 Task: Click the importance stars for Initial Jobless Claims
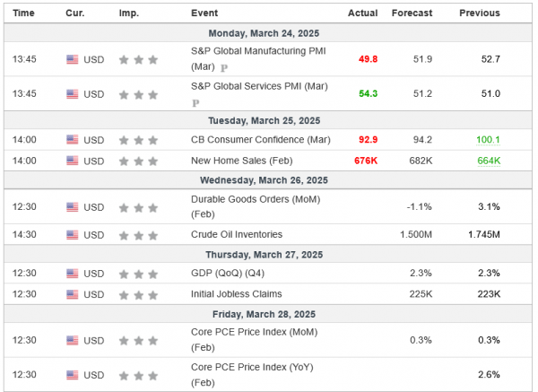click(138, 293)
